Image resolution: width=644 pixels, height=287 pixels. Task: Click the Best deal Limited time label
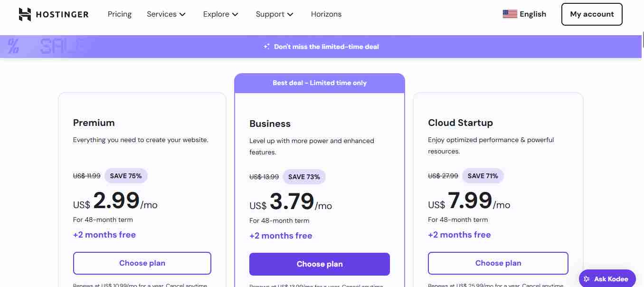pyautogui.click(x=320, y=83)
